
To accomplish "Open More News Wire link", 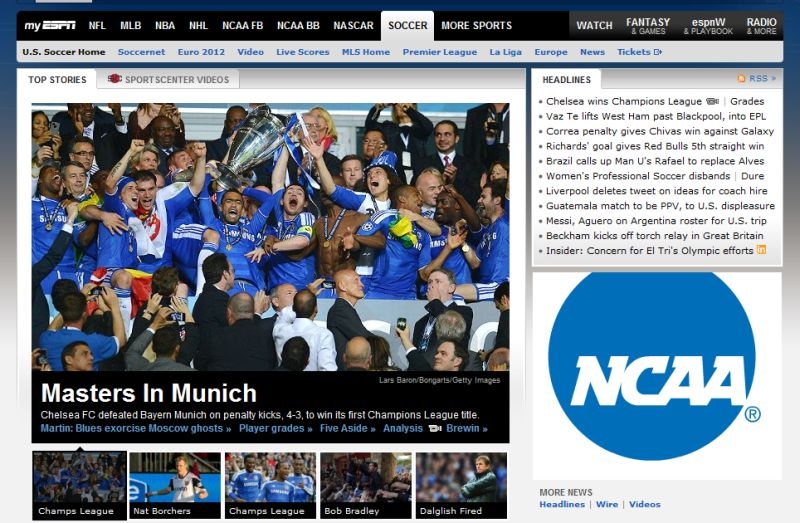I will coord(607,504).
